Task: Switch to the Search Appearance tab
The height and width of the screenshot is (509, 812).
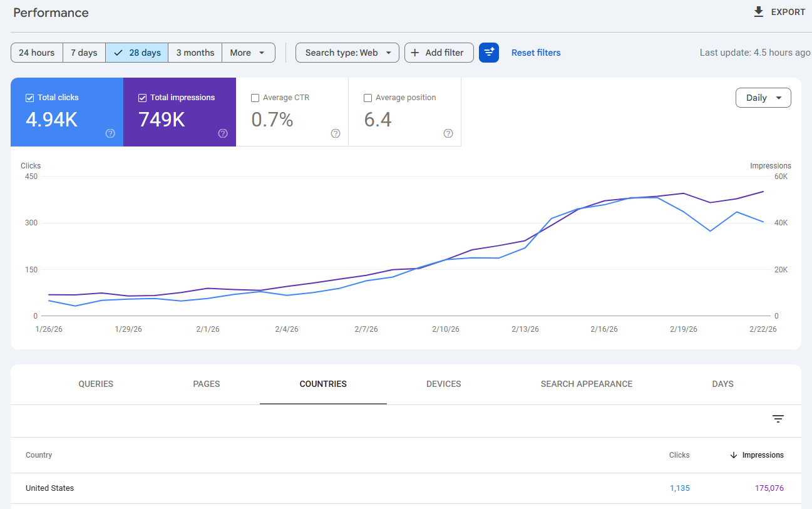Action: point(586,384)
